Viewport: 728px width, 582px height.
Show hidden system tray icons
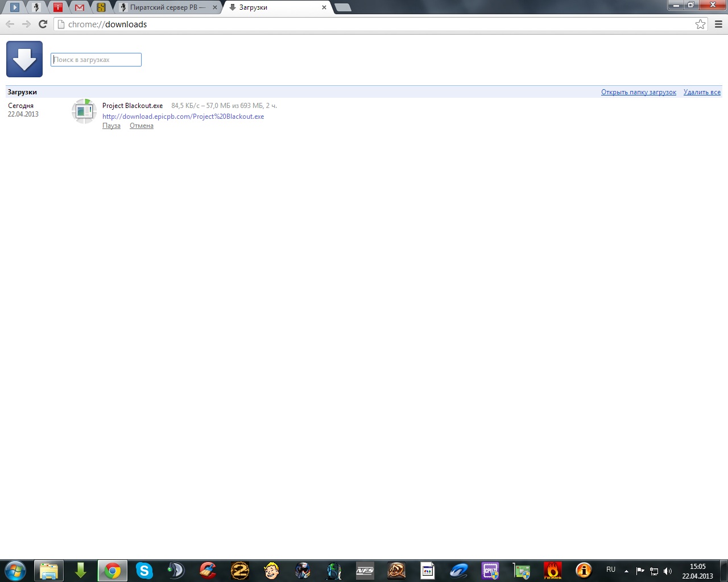(x=626, y=571)
